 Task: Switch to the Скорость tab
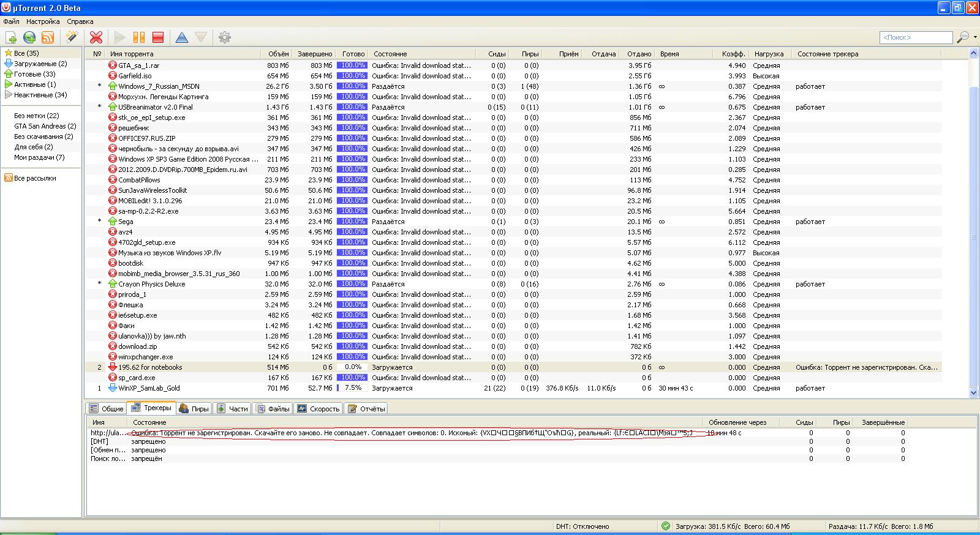click(x=318, y=408)
